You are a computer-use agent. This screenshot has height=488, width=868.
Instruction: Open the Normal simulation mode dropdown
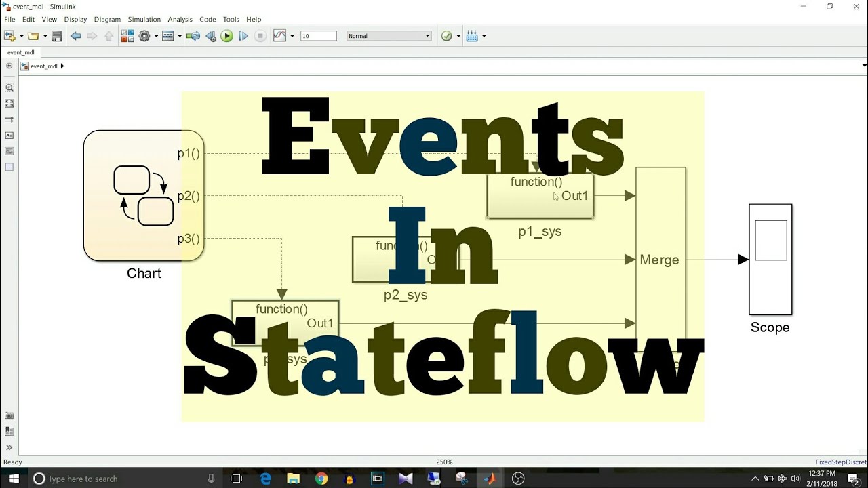(389, 36)
